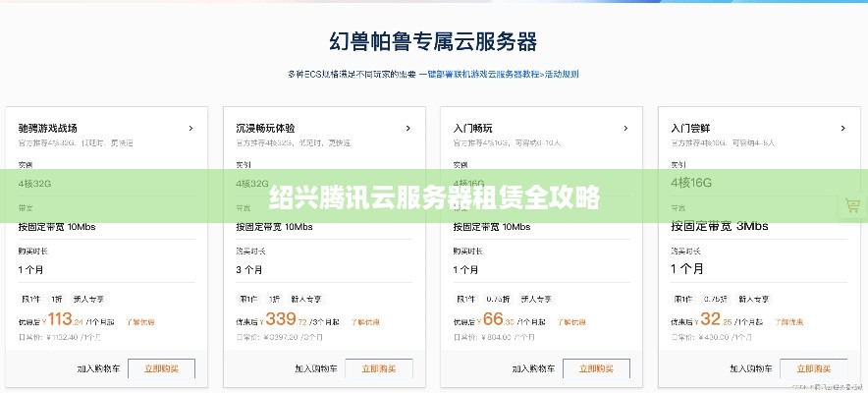868x393 pixels.
Task: Click the subtitle under the 入门畅玩 card title
Action: [x=507, y=143]
